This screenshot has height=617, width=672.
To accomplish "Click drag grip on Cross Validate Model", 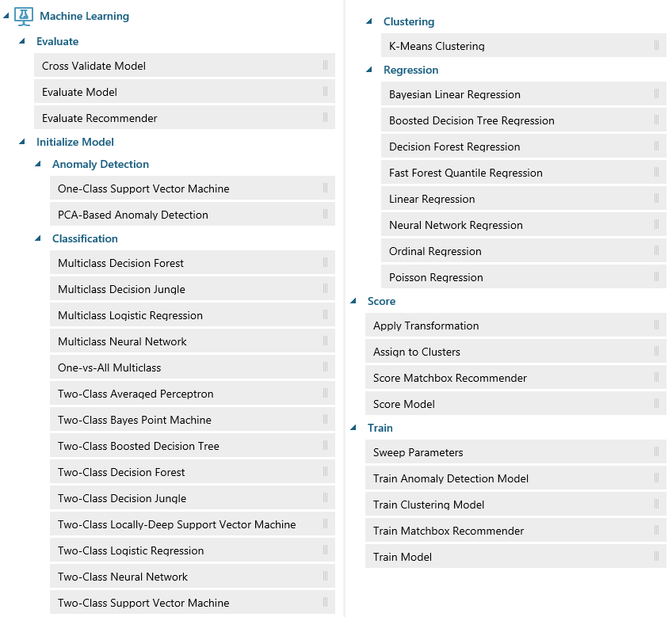I will [x=325, y=66].
